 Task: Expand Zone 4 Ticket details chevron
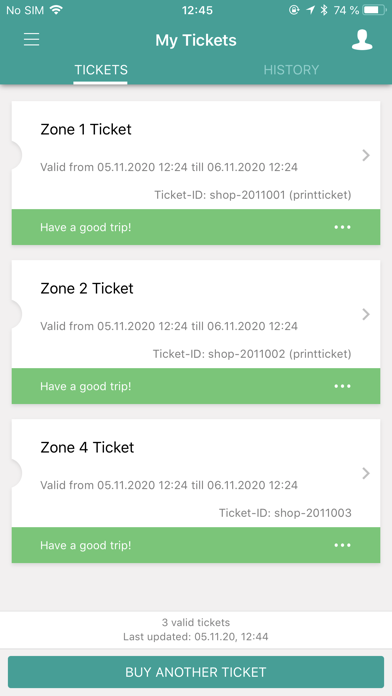pos(366,473)
